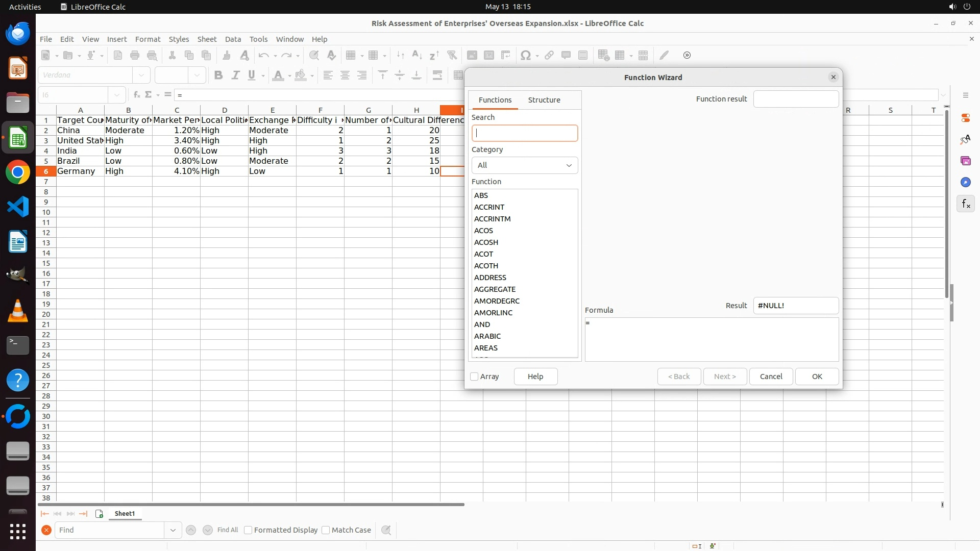Click the Cancel button in the wizard
The height and width of the screenshot is (551, 980).
[771, 377]
